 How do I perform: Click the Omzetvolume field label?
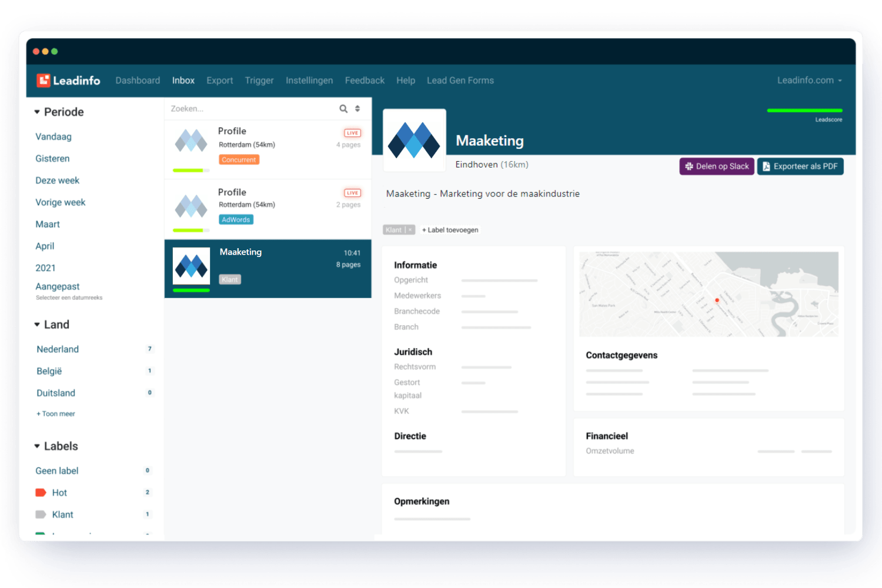610,451
